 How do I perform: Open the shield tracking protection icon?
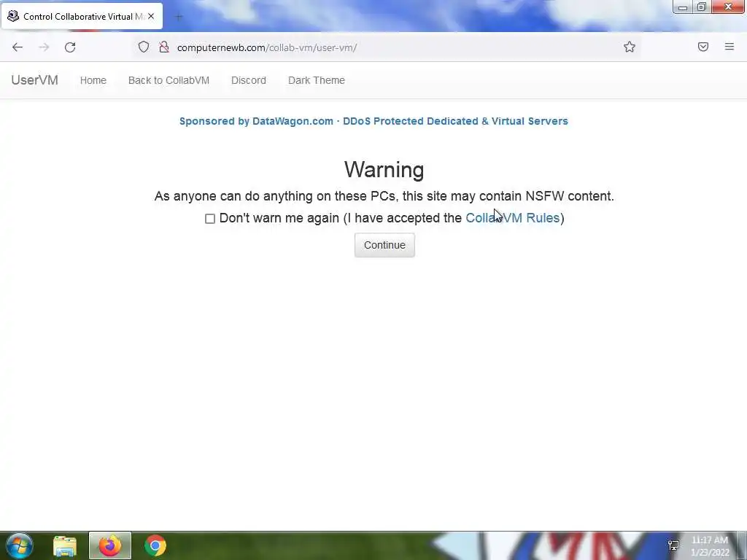point(144,47)
